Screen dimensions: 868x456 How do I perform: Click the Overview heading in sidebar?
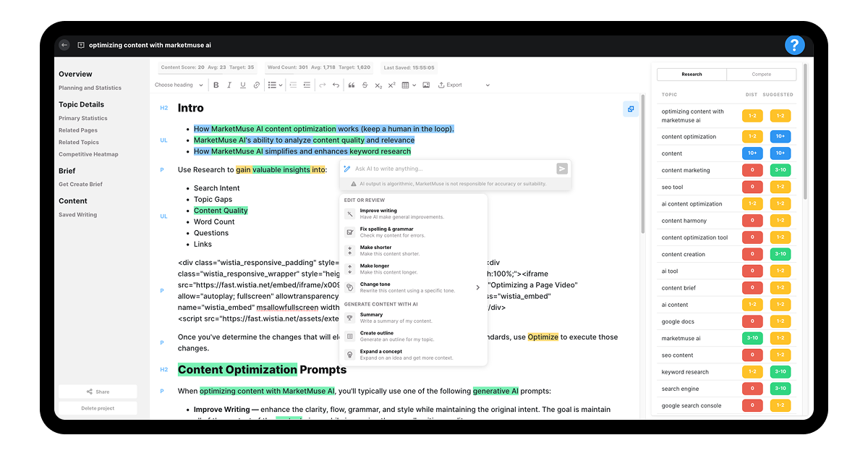tap(75, 74)
